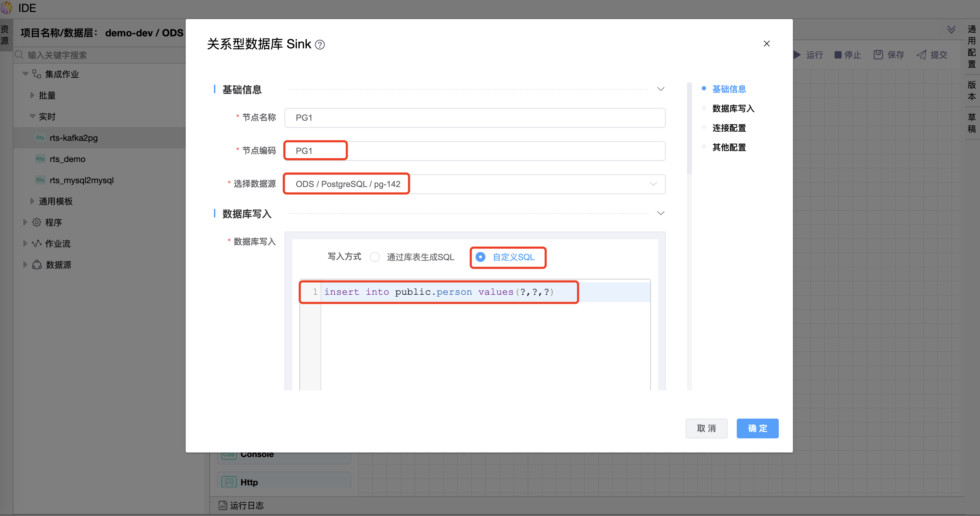
Task: Collapse the 基础信息 section chevron
Action: pos(661,89)
